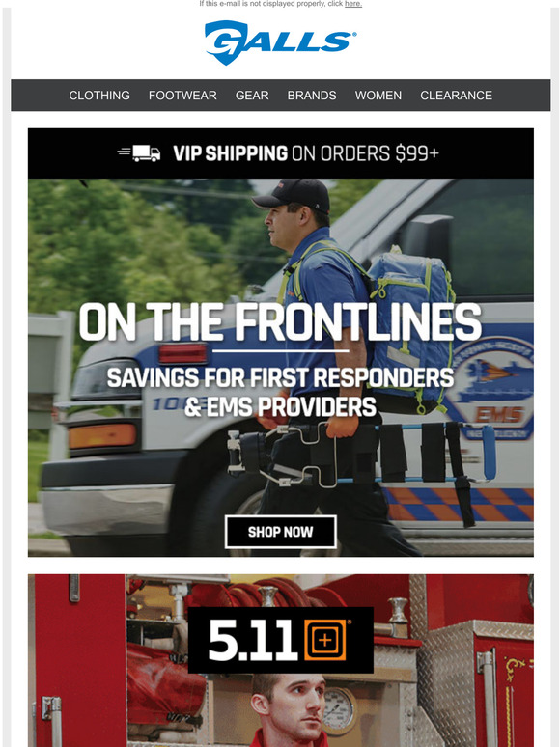Click the 'here' link to view email

(353, 4)
